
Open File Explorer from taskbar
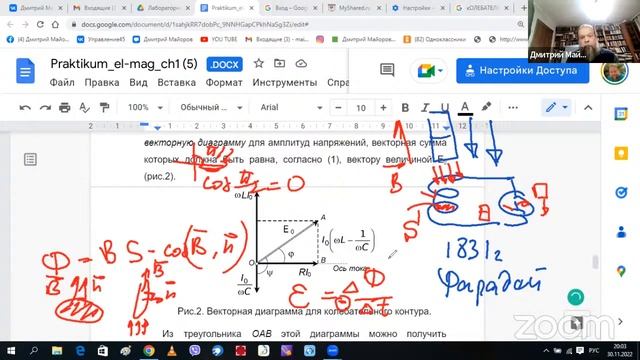[57, 351]
